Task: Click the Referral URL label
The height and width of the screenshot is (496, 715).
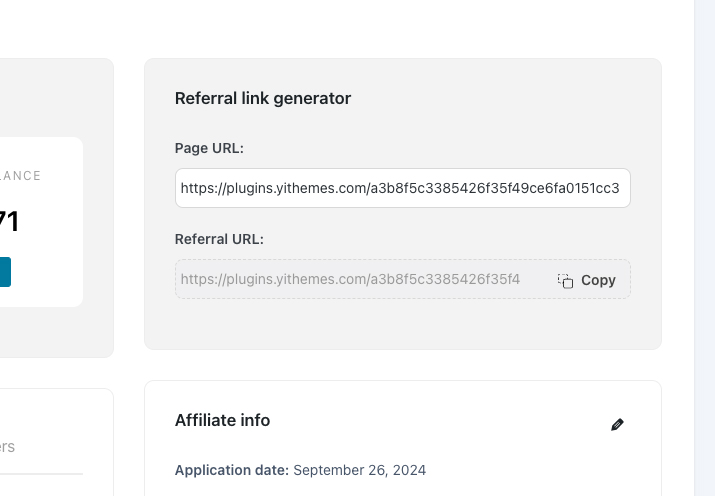Action: pos(219,239)
